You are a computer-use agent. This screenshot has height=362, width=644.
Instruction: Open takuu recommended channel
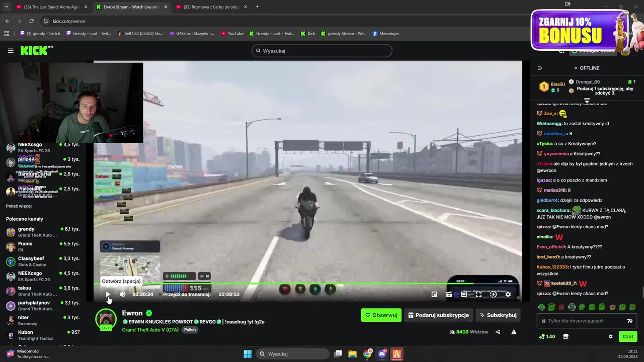click(x=43, y=291)
